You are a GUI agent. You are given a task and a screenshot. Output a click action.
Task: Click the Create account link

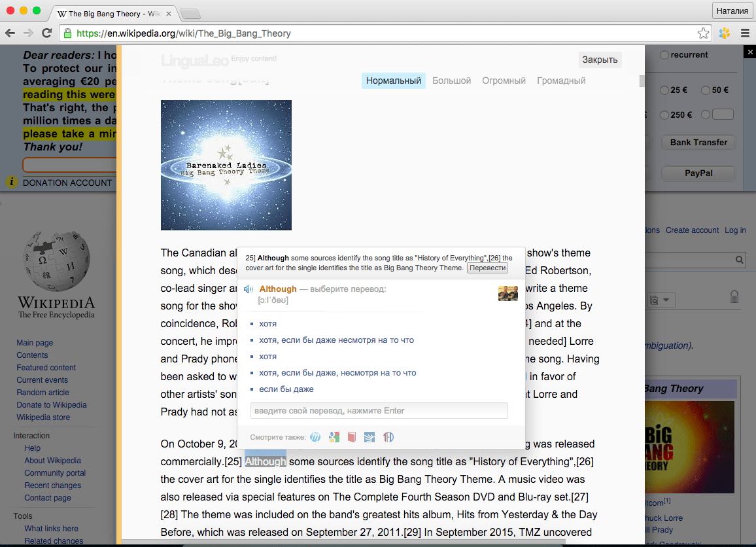point(693,230)
